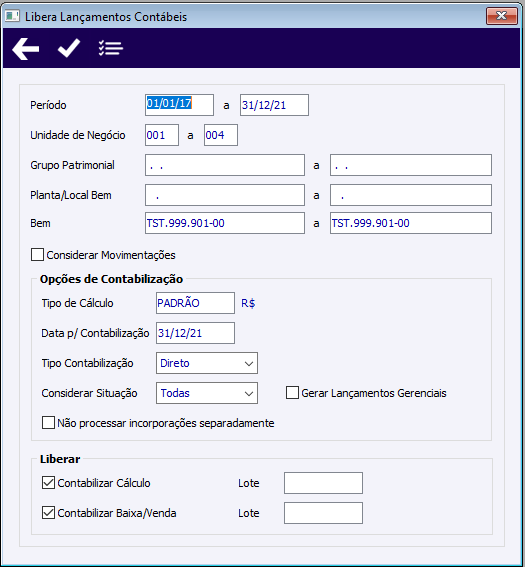Click the Considerar Situação label
Screen dimensions: 525x567
point(89,393)
